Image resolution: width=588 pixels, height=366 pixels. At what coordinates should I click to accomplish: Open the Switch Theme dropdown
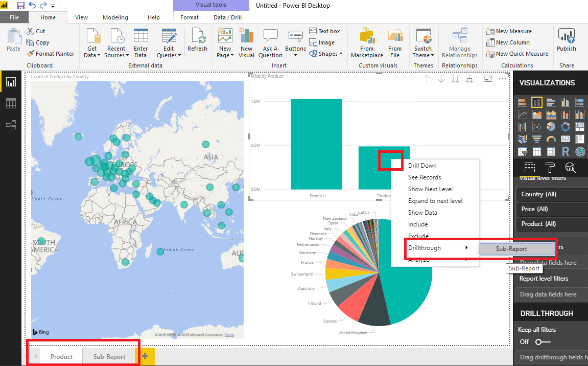423,42
